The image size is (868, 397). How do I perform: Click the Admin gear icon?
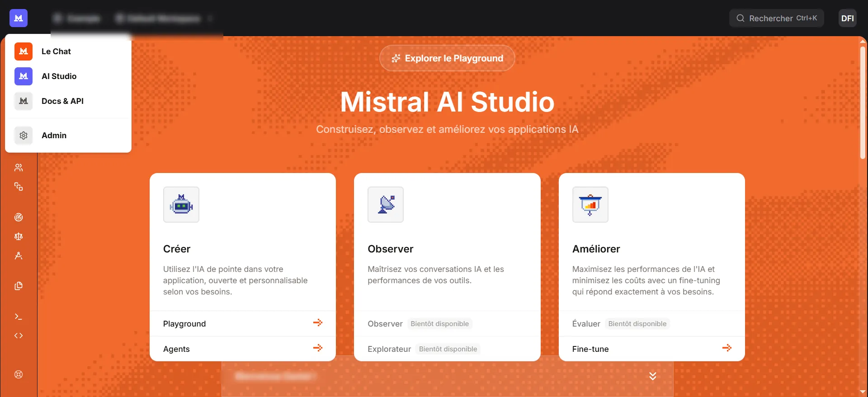tap(24, 135)
